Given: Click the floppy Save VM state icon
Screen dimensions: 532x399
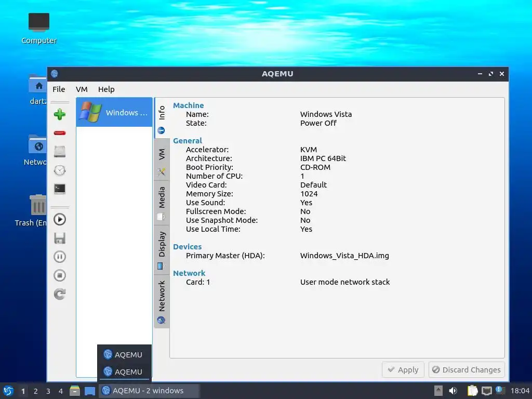Looking at the screenshot, I should [60, 238].
